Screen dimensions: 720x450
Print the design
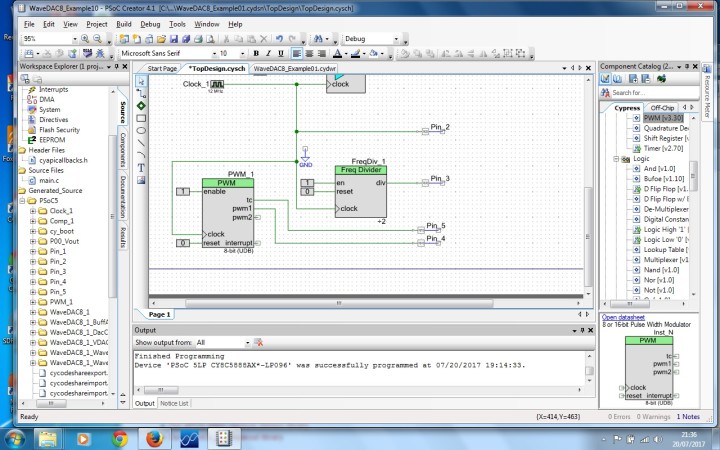[x=198, y=39]
